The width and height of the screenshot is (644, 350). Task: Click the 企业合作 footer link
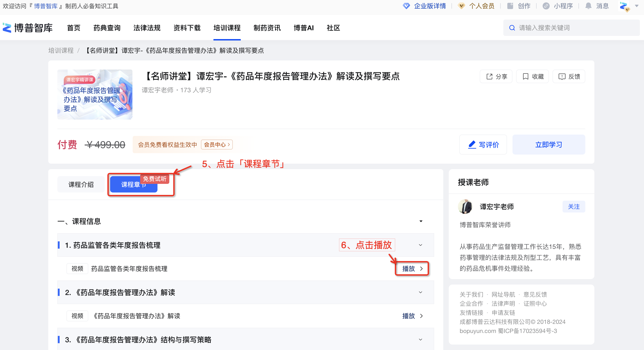(472, 304)
